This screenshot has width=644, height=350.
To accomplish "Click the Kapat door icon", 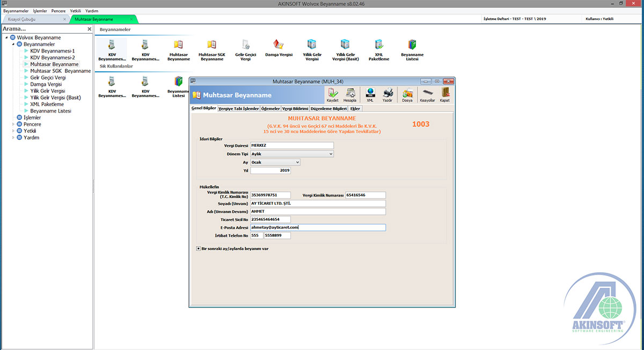I will [445, 94].
